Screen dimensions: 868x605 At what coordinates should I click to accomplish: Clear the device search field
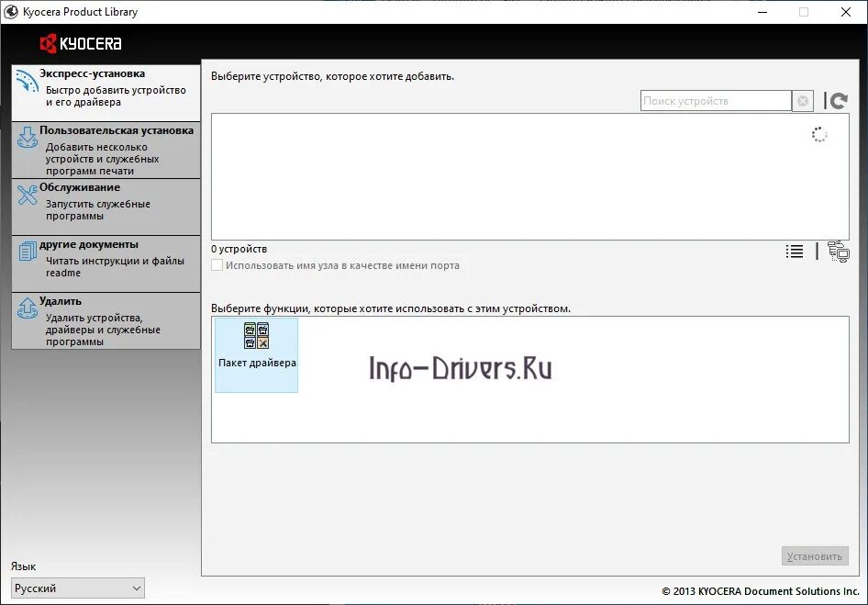(x=803, y=101)
